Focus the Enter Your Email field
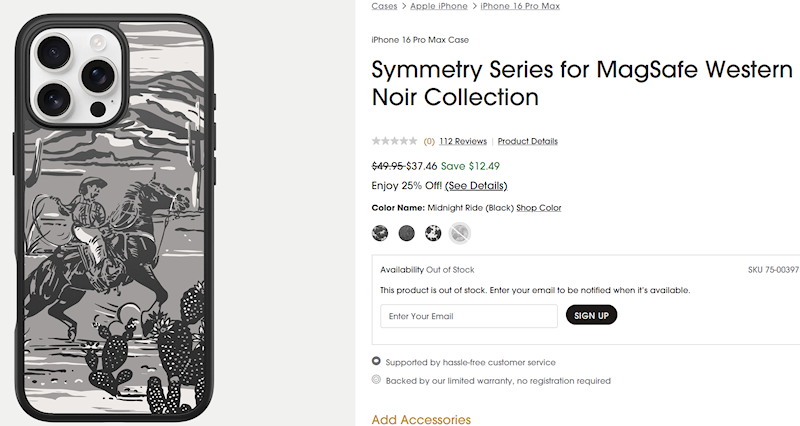The image size is (800, 426). tap(469, 316)
